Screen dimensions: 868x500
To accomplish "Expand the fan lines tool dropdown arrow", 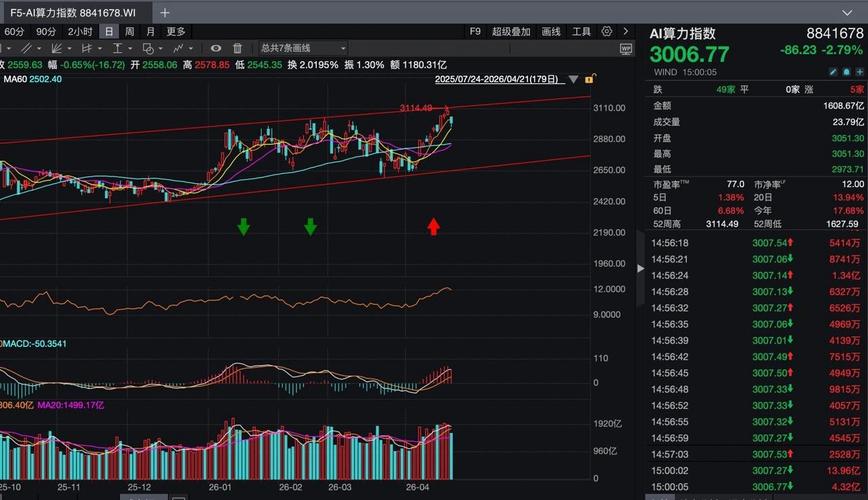I will pos(69,49).
